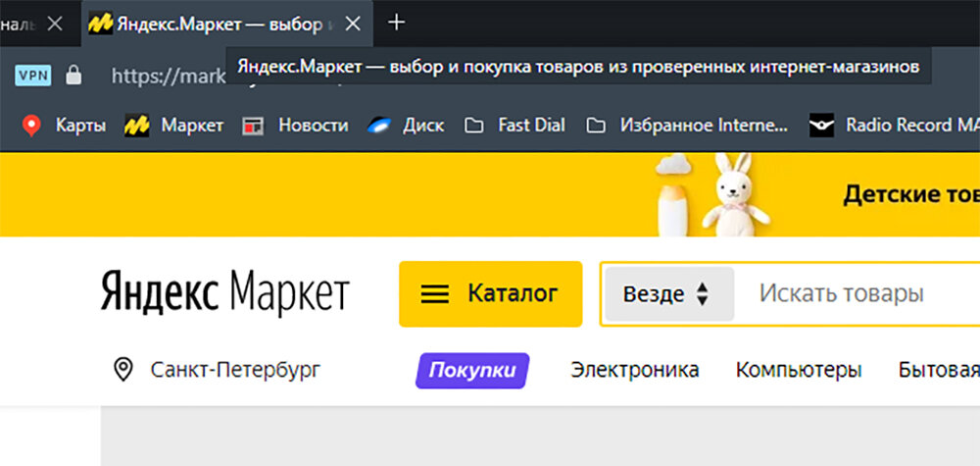
Task: Click the Карты red pin icon
Action: click(31, 126)
